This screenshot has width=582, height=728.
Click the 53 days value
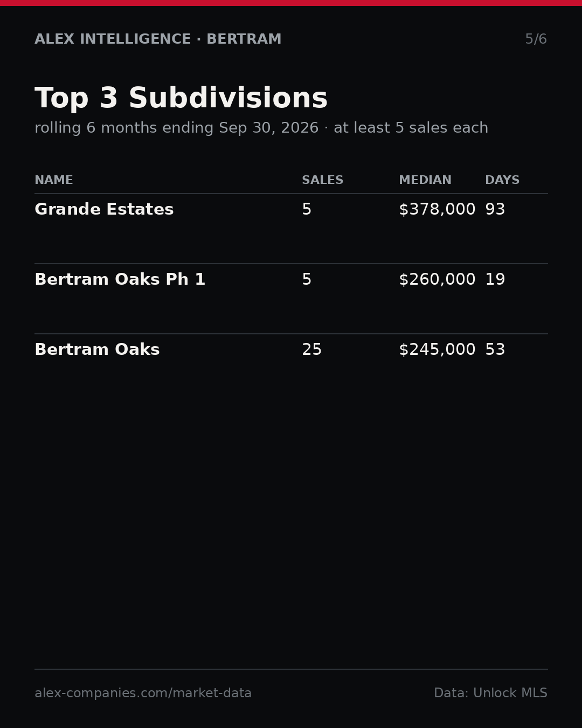pos(495,350)
